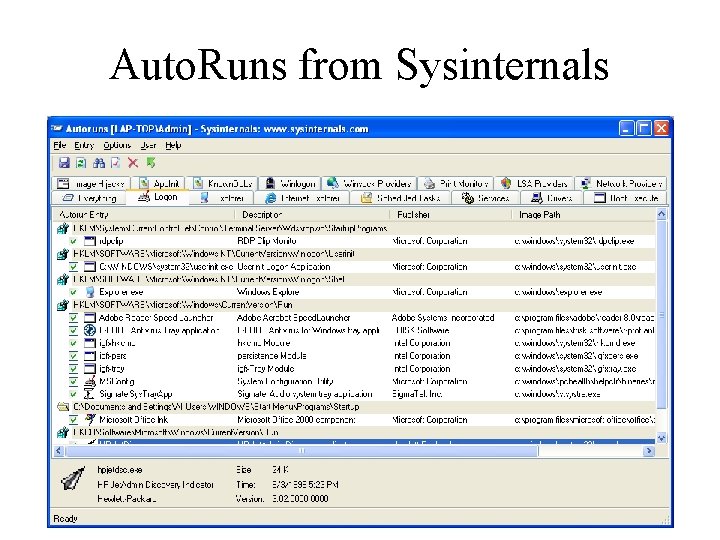Image resolution: width=720 pixels, height=540 pixels.
Task: Click the igfxtray entry's window icon
Action: point(90,369)
